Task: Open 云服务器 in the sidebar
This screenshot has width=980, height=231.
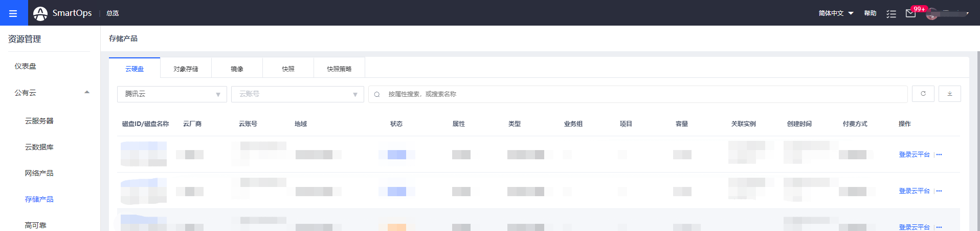Action: 39,121
